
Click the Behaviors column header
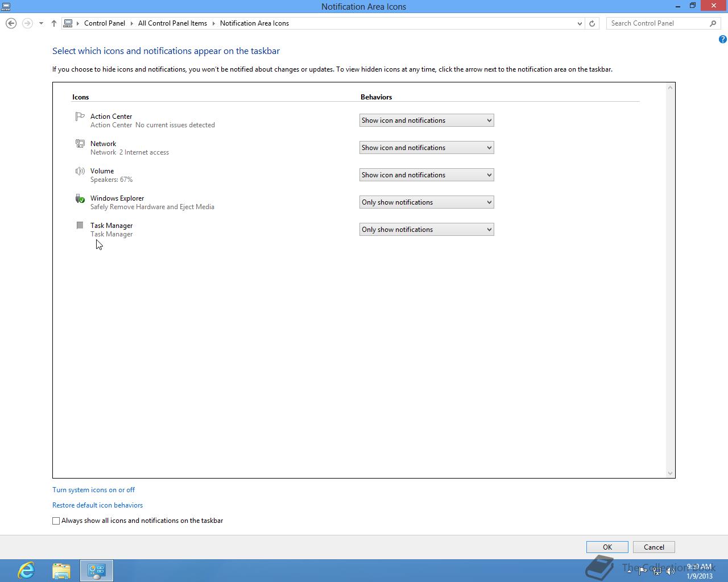tap(377, 97)
